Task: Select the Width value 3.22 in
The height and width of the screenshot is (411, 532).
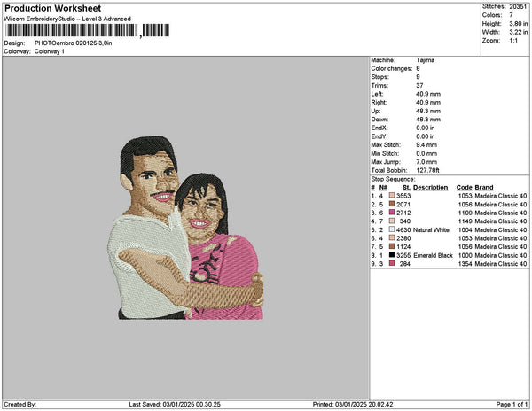Action: (518, 32)
